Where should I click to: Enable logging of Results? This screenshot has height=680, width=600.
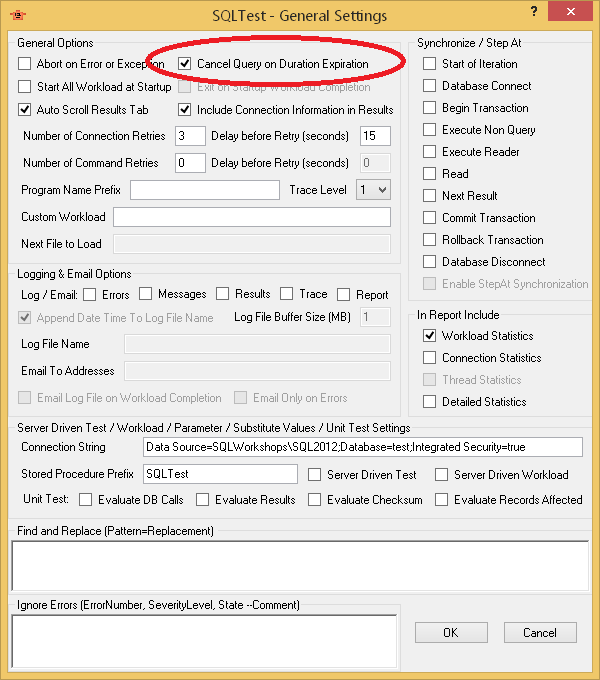click(222, 294)
